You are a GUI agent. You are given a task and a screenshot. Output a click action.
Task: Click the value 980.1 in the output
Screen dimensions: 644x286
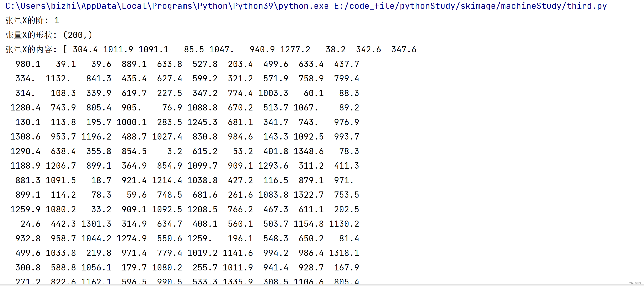pyautogui.click(x=28, y=64)
